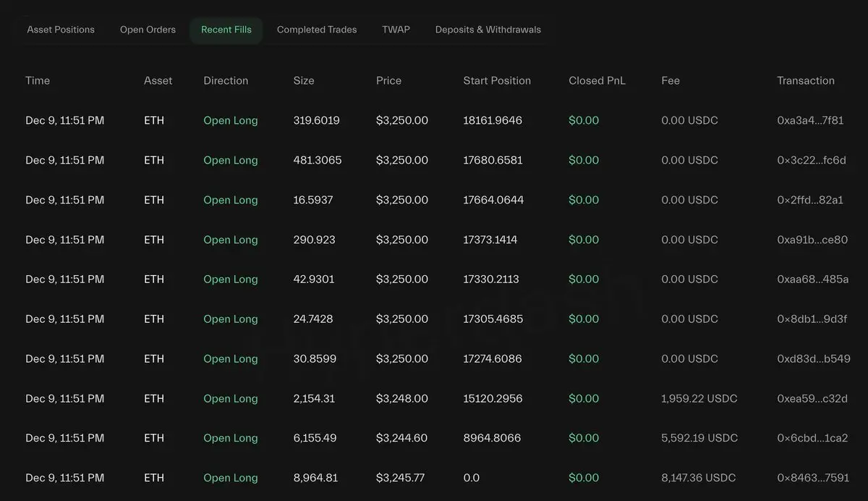Viewport: 868px width, 501px height.
Task: Go to the TWAP tab
Action: pyautogui.click(x=396, y=30)
